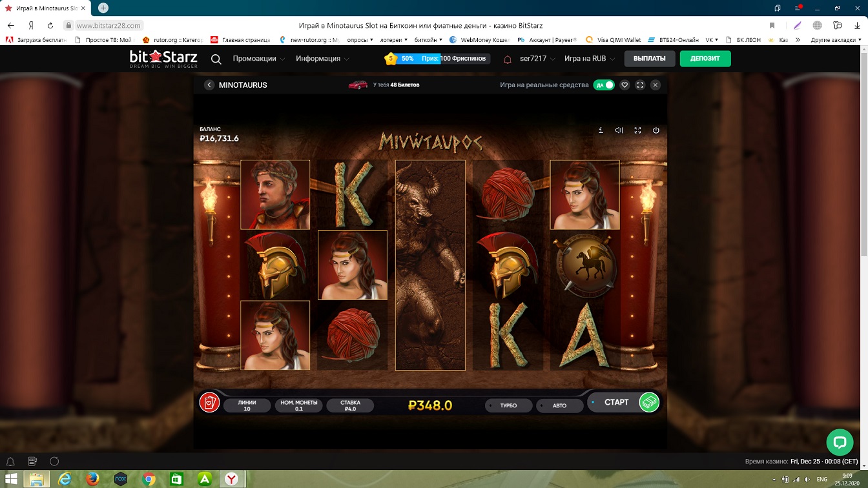Select the Minotaurus Slot browser tab
The height and width of the screenshot is (488, 868).
click(x=46, y=8)
